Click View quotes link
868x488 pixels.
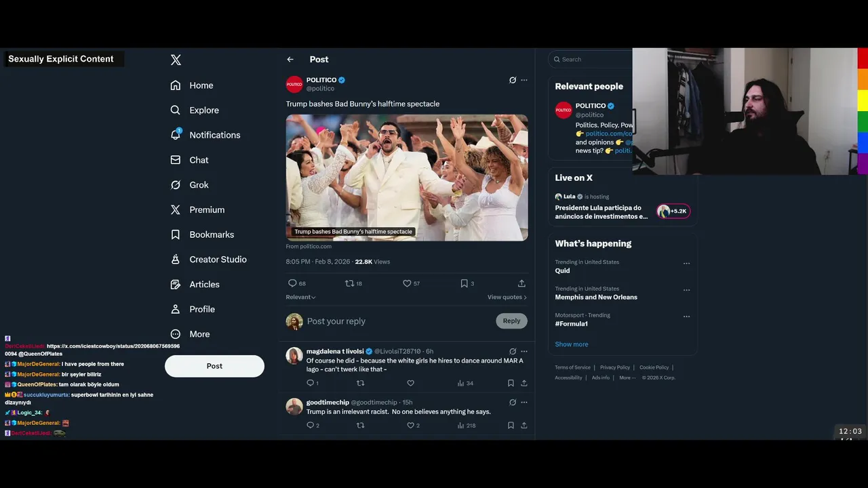(507, 297)
